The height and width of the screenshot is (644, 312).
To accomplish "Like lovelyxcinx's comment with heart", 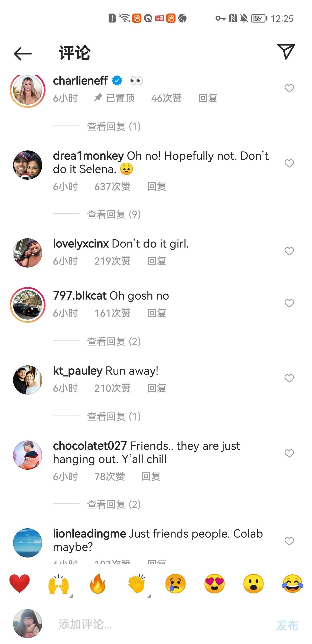I will [289, 251].
